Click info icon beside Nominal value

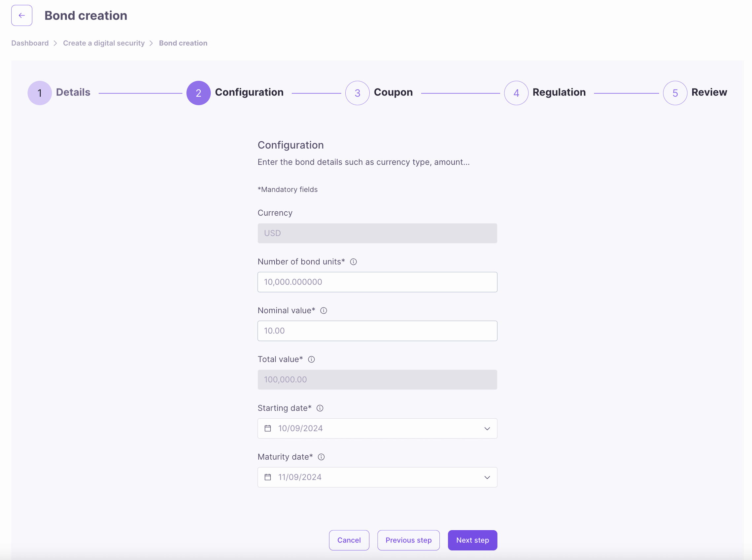pos(323,310)
